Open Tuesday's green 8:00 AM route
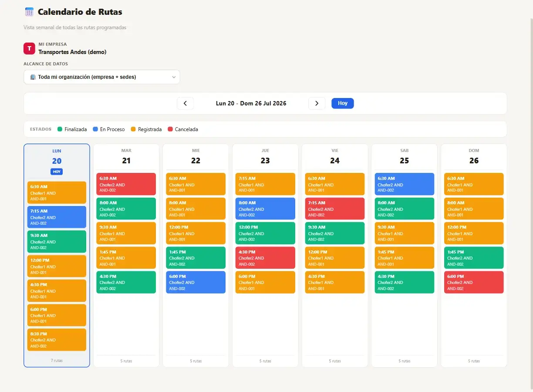533x392 pixels. point(126,209)
